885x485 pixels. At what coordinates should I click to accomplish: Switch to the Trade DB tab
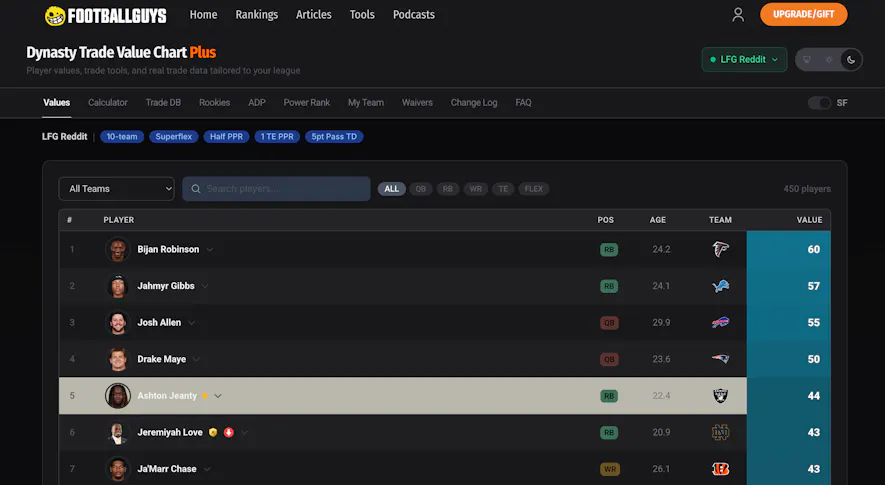163,103
